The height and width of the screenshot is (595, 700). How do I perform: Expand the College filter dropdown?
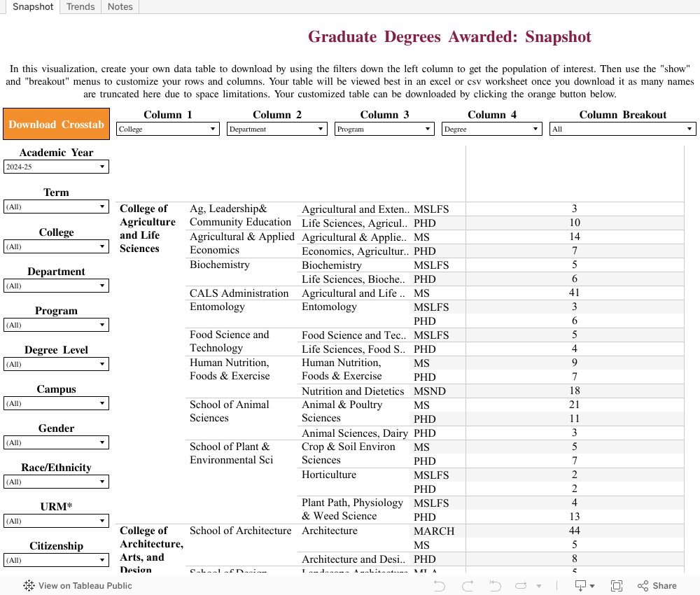coord(56,246)
